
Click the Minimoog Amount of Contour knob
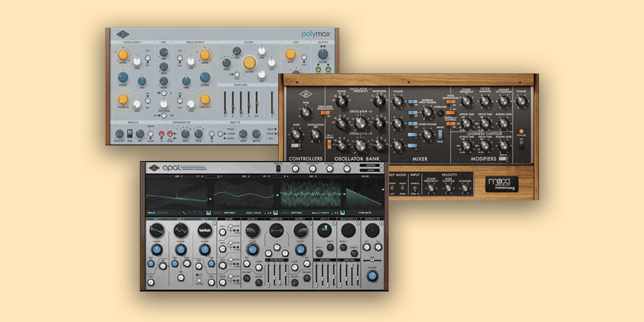coord(504,101)
